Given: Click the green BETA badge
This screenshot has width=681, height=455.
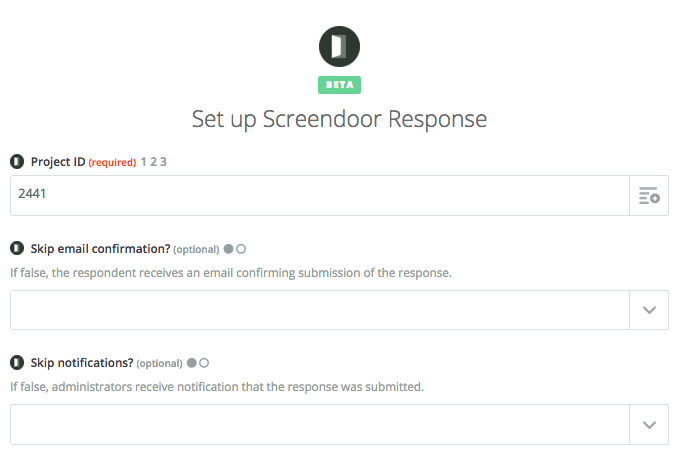Looking at the screenshot, I should coord(339,85).
